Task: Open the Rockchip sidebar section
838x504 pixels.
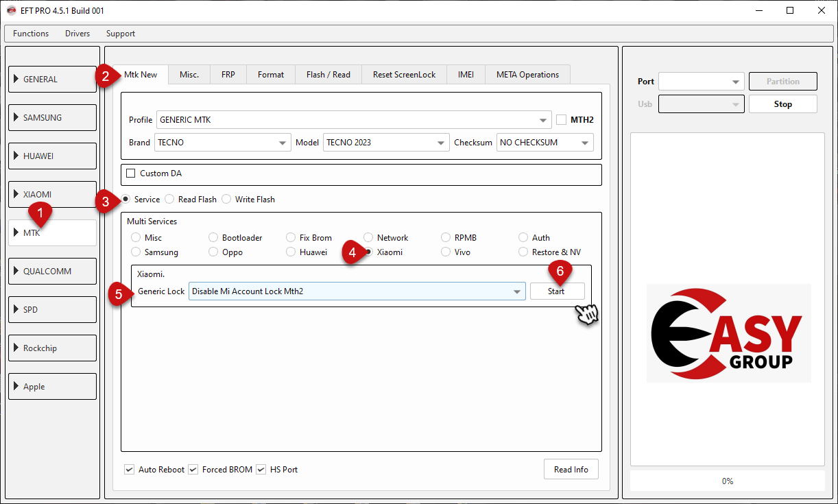Action: (x=52, y=348)
